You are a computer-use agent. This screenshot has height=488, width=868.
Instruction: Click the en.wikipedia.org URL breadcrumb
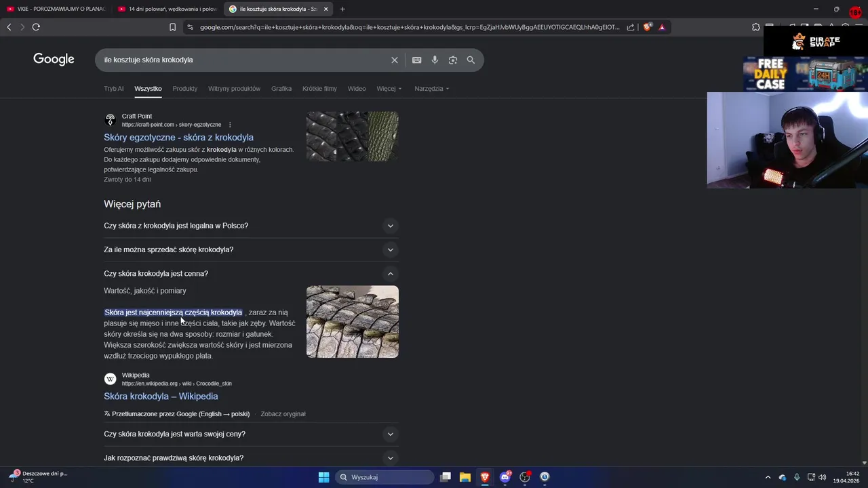(x=177, y=384)
